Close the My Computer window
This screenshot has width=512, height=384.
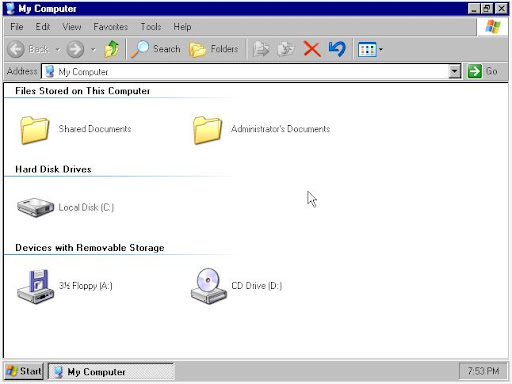(501, 8)
